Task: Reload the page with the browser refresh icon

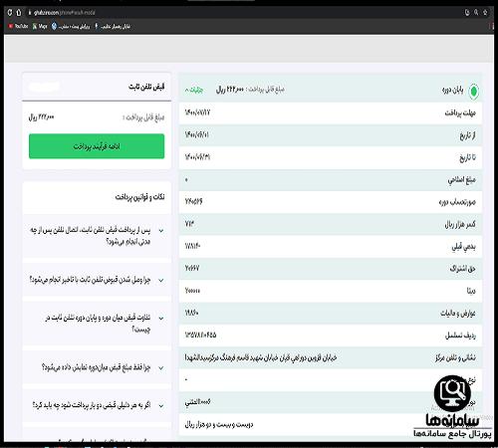Action: tap(10, 13)
